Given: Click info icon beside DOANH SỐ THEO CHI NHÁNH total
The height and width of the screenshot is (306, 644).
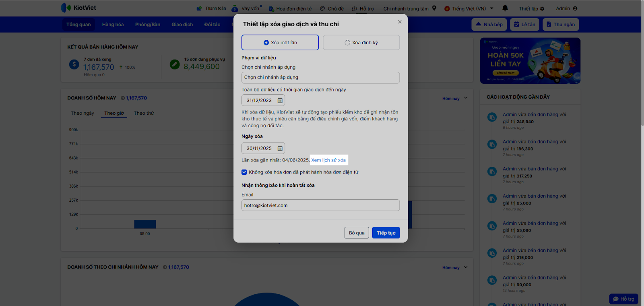Looking at the screenshot, I should [x=165, y=267].
